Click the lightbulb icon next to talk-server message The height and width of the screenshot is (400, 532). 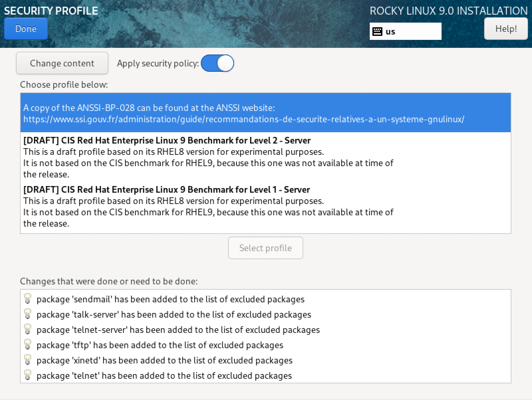pos(28,314)
